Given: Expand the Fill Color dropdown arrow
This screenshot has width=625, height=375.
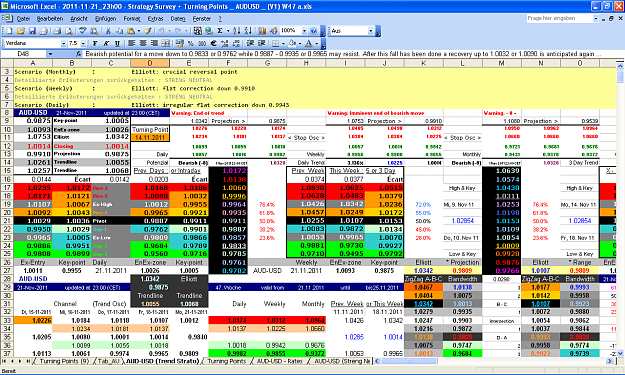Looking at the screenshot, I should 300,43.
